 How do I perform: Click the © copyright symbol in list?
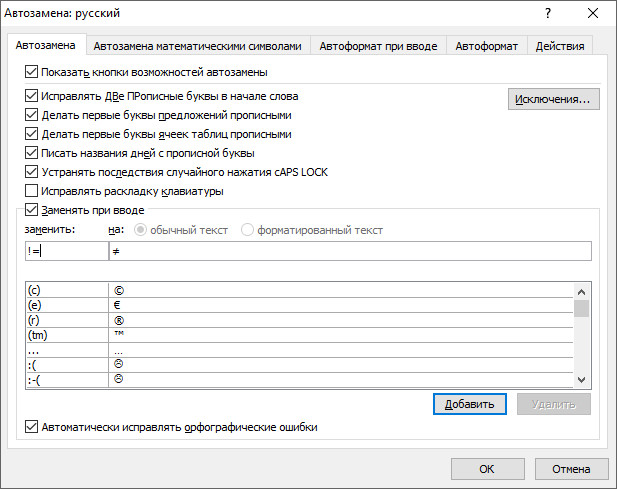coord(118,291)
